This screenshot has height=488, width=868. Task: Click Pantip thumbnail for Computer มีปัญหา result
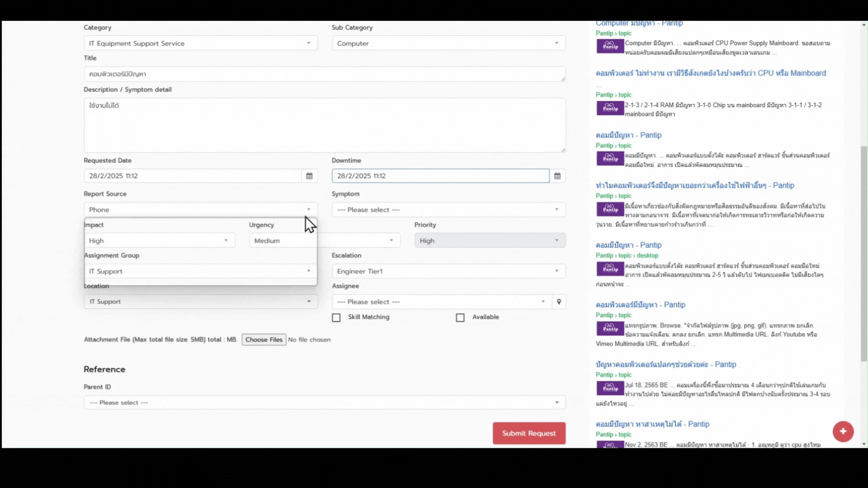[610, 46]
